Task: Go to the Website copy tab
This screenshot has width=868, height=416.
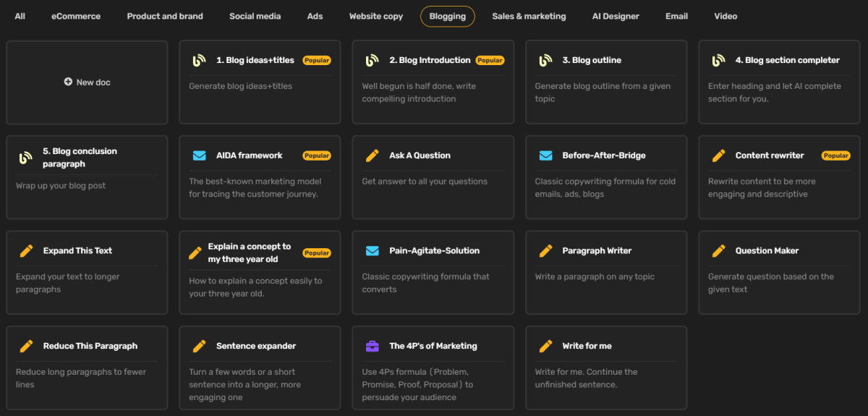Action: 376,16
